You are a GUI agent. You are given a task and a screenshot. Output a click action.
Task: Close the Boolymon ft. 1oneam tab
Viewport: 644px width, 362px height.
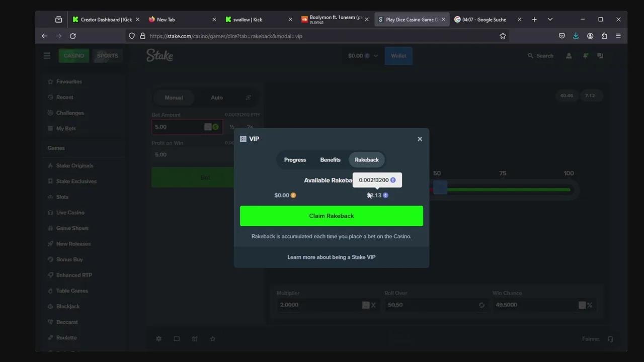(366, 20)
